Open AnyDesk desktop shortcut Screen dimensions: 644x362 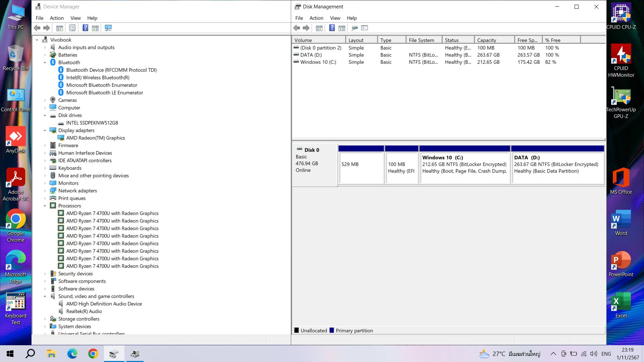[16, 140]
